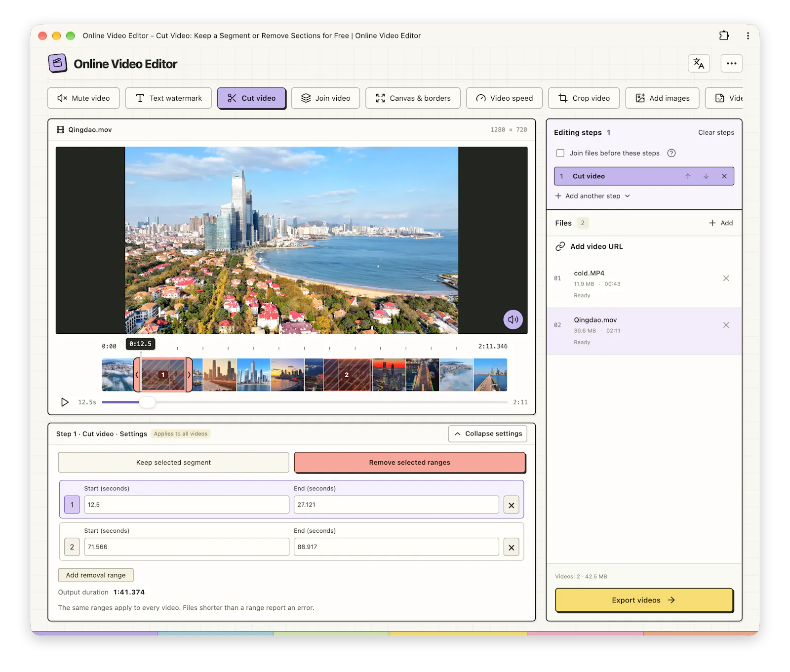This screenshot has width=790, height=672.
Task: Select cold.MP4 file entry
Action: pyautogui.click(x=644, y=284)
